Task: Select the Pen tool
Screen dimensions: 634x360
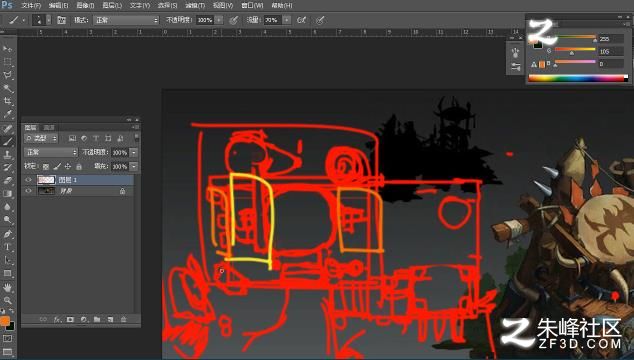Action: tap(7, 234)
